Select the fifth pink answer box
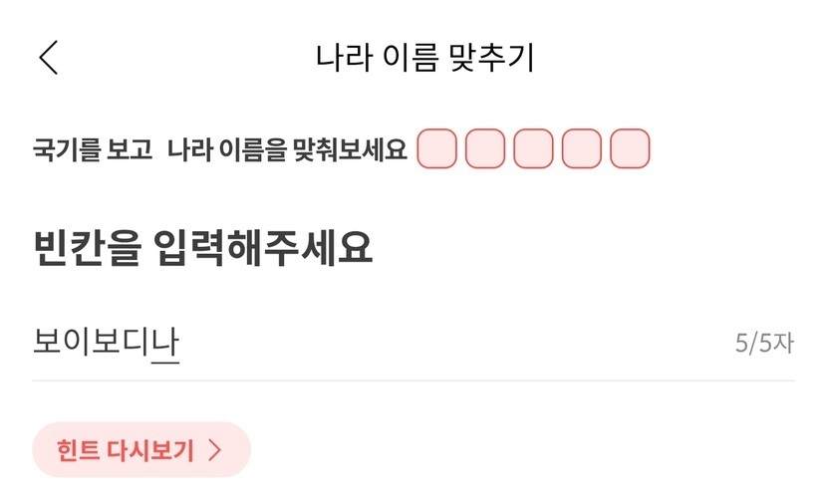Viewport: 827px width, 504px height. (x=630, y=149)
